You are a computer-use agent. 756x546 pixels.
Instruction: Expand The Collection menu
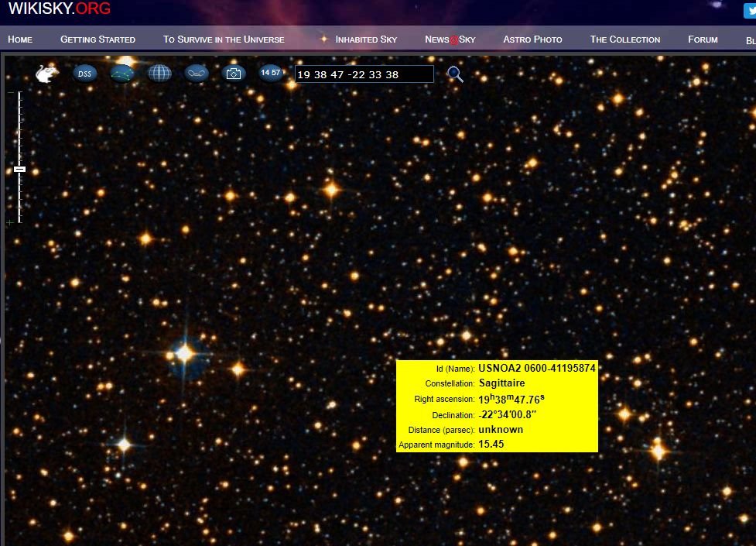tap(624, 39)
